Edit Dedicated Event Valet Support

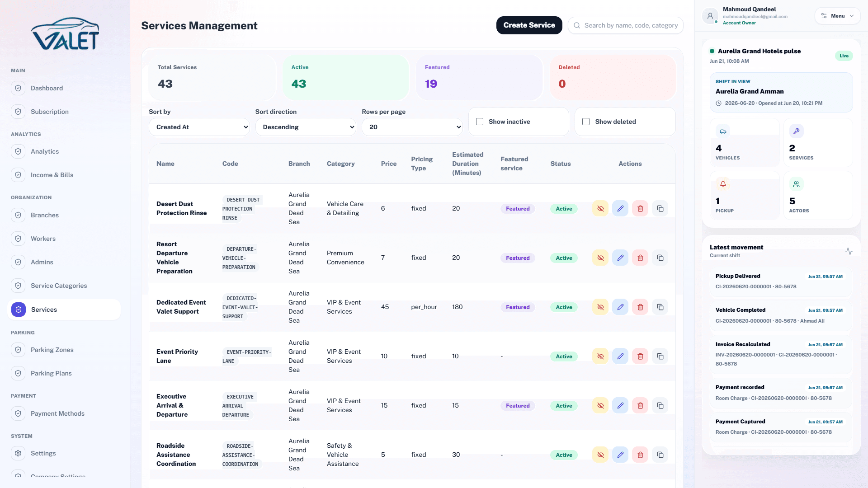[620, 307]
